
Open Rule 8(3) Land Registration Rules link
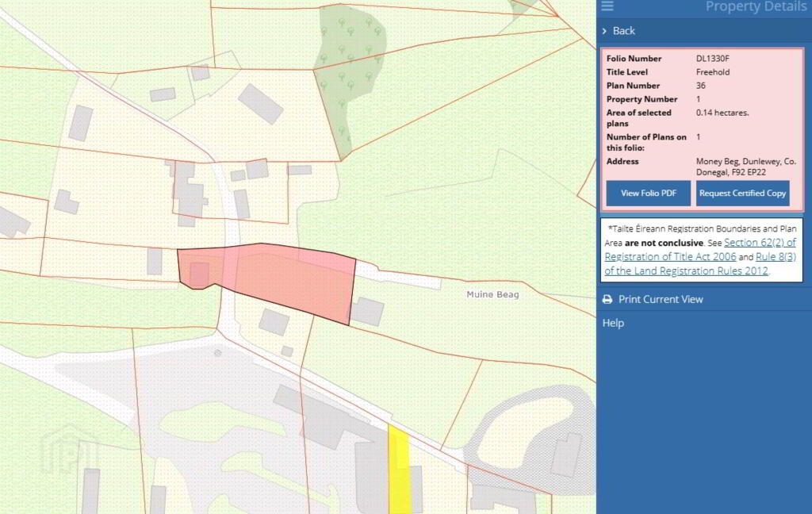[x=700, y=263]
